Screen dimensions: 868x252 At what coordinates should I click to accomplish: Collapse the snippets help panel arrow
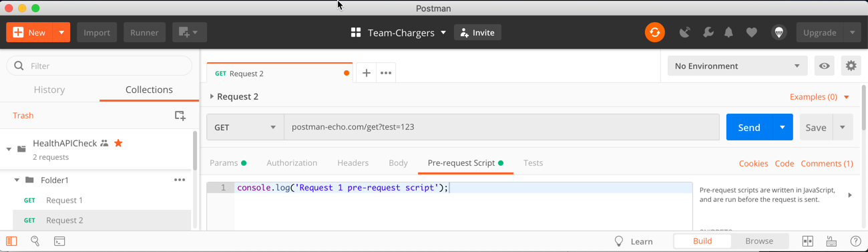850,195
